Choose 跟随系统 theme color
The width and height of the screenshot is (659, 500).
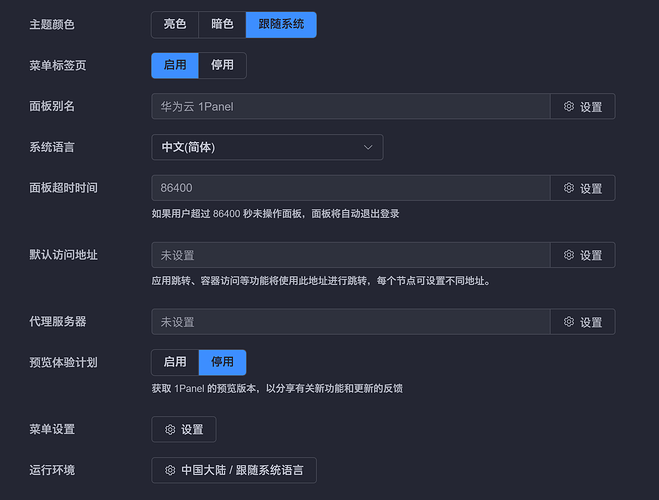[281, 25]
